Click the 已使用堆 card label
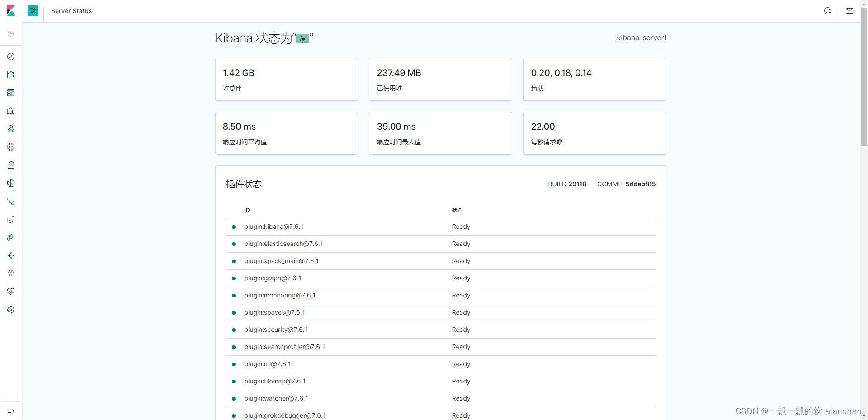Viewport: 868px width, 420px height. 390,88
